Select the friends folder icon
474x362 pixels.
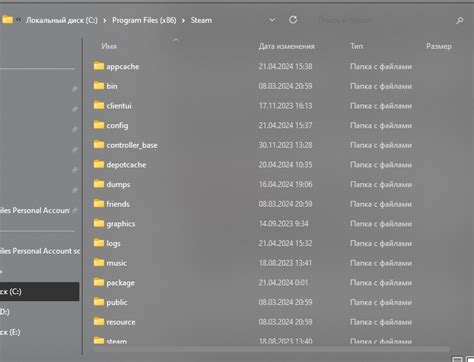(x=99, y=203)
